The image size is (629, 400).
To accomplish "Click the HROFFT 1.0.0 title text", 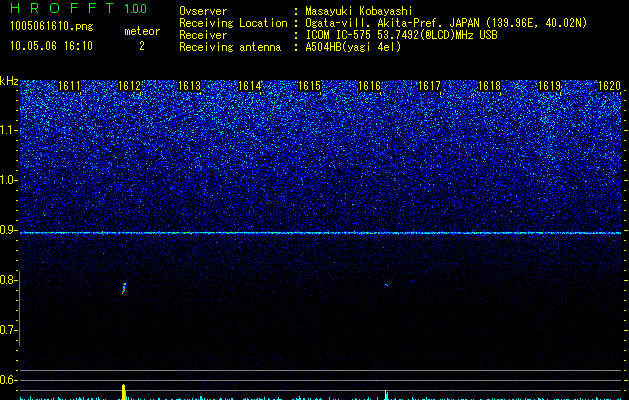I will tap(78, 8).
